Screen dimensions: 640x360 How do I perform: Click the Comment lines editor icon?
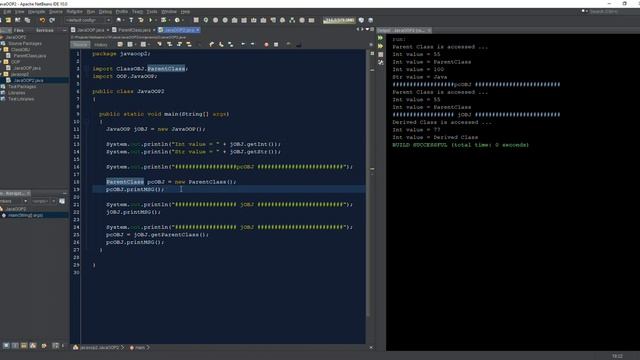point(289,44)
